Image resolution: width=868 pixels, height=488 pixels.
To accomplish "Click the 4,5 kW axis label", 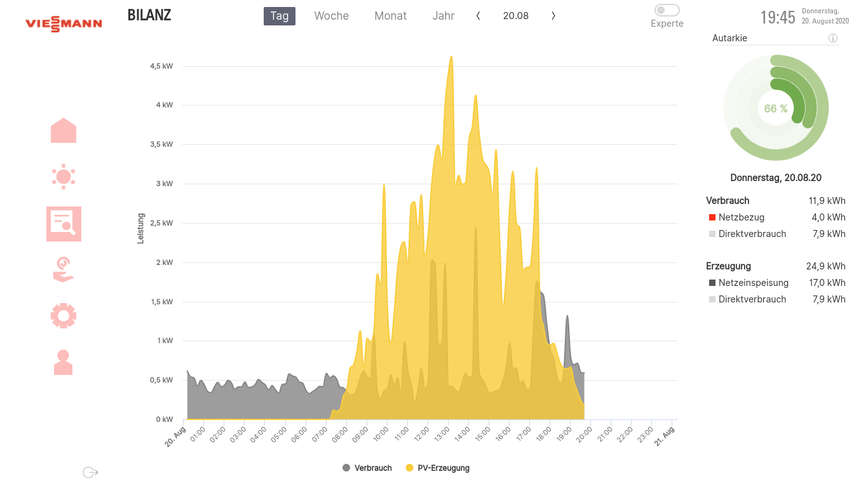I will pos(161,66).
